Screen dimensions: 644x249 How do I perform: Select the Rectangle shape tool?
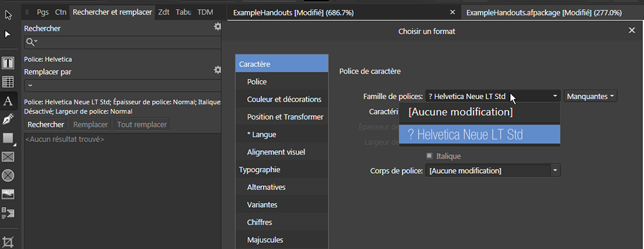coord(8,139)
